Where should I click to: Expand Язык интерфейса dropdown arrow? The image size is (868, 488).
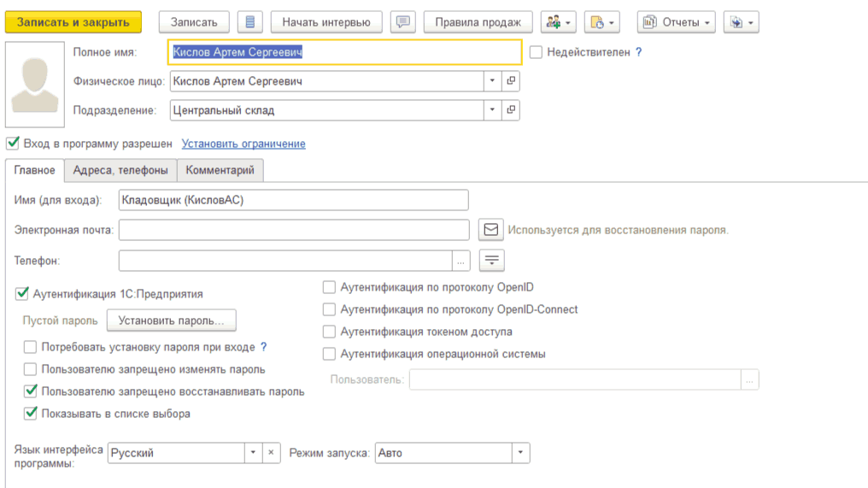[x=253, y=453]
